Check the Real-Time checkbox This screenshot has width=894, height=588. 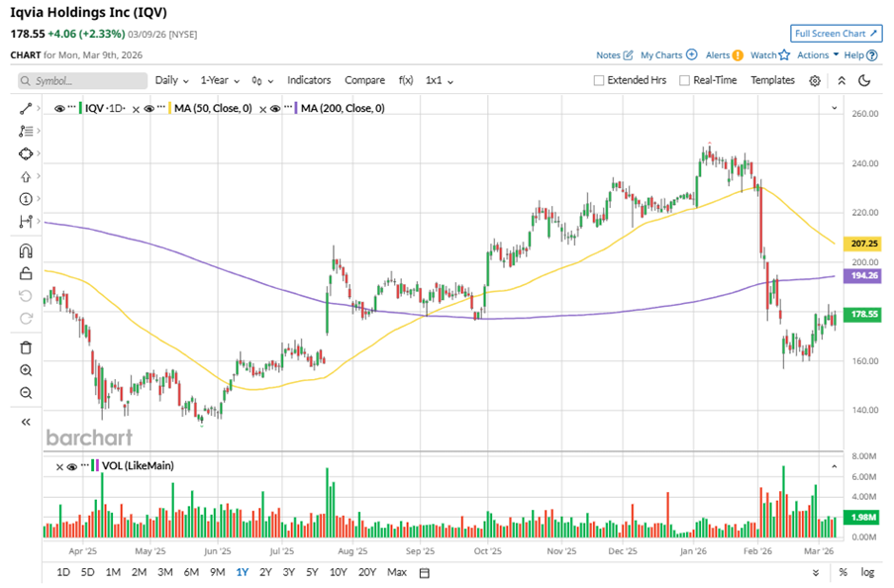(x=684, y=80)
